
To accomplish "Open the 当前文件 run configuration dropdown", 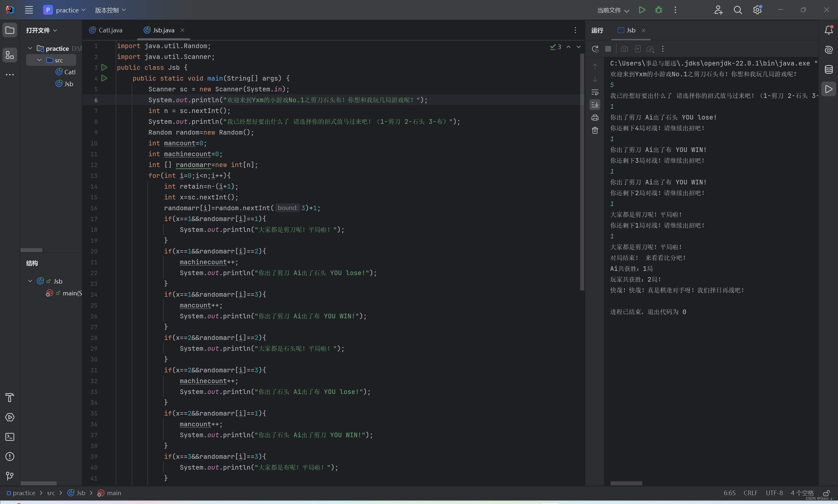I will 613,10.
